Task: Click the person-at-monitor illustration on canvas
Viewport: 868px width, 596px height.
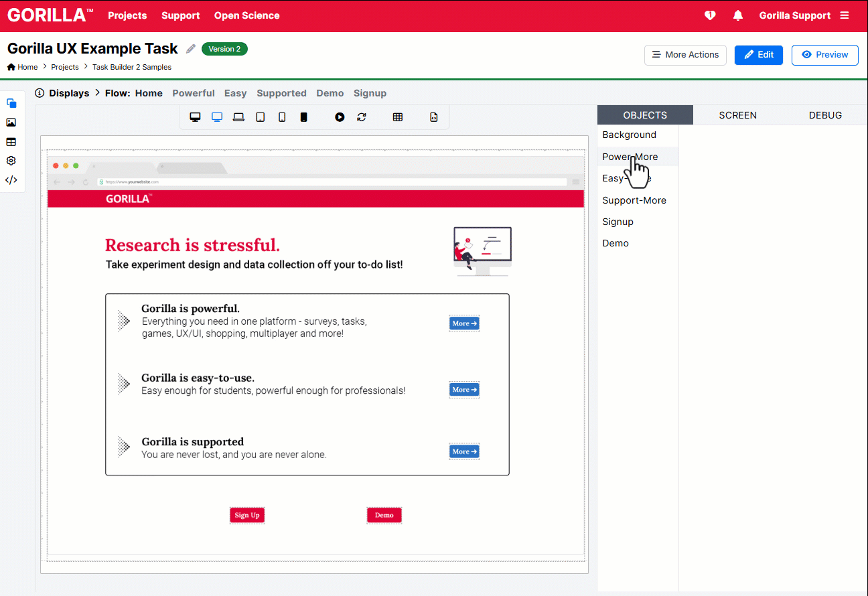Action: pos(482,250)
